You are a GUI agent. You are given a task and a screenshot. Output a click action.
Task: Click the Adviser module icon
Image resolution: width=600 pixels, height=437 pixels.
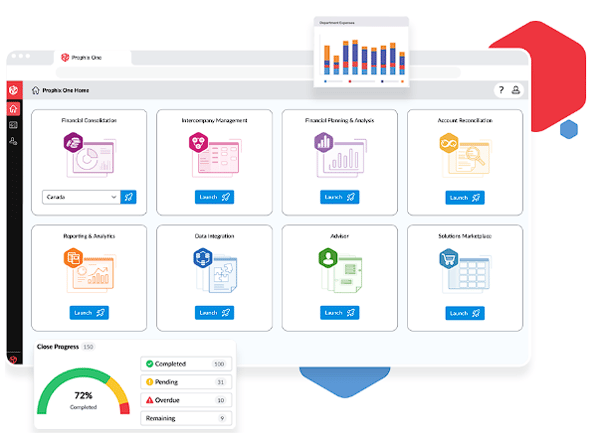[325, 261]
